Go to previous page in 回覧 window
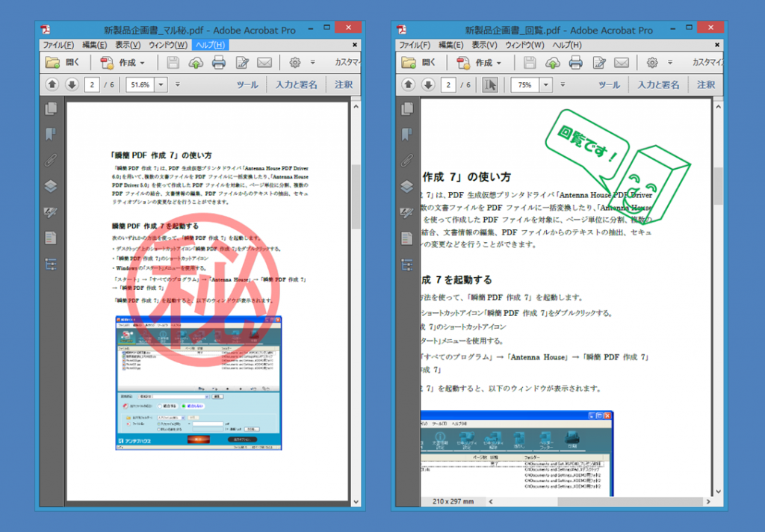The width and height of the screenshot is (765, 532). pos(409,84)
